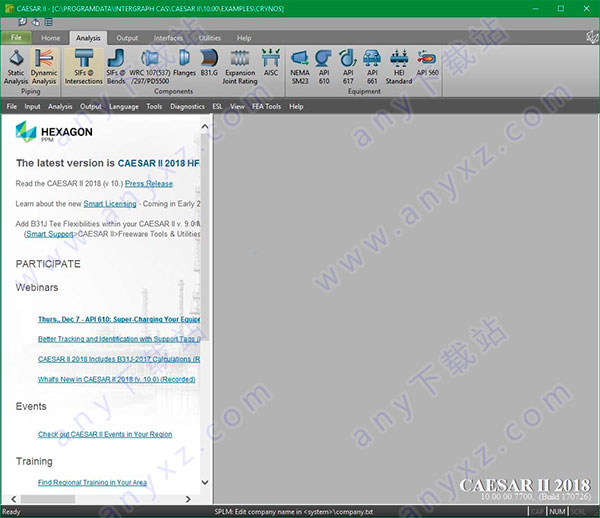Open AISC structural check
Screen dimensions: 600x518
click(271, 63)
